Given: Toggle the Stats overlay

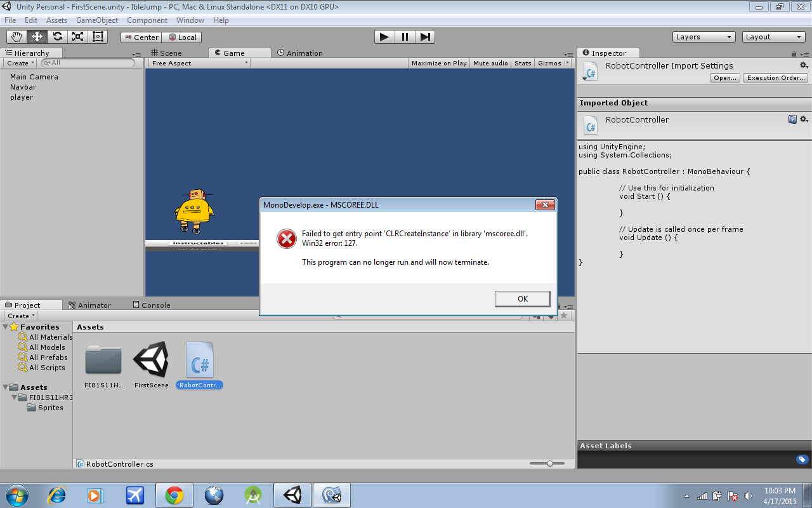Looking at the screenshot, I should point(523,63).
